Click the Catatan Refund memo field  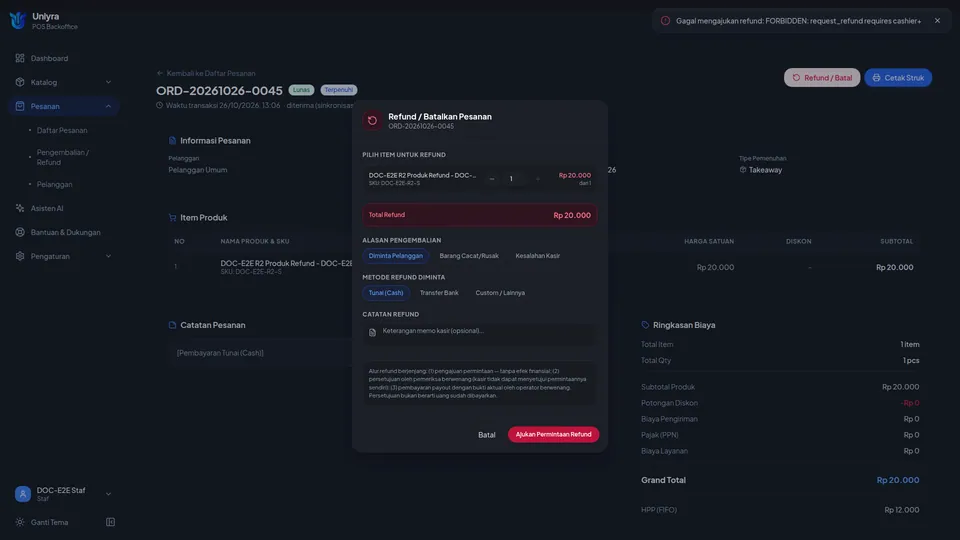pos(479,335)
